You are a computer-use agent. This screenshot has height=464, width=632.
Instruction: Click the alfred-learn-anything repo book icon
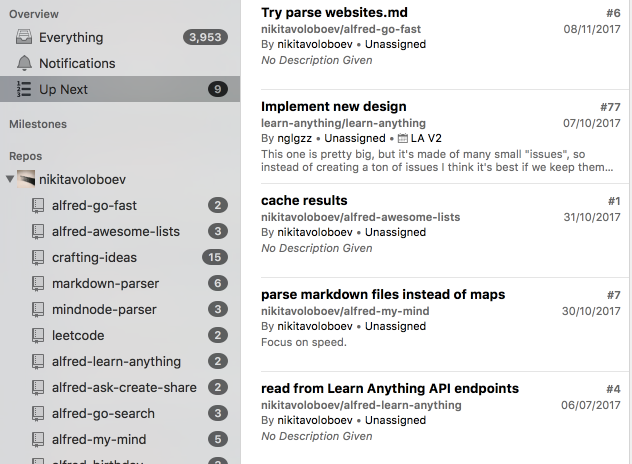(x=38, y=362)
